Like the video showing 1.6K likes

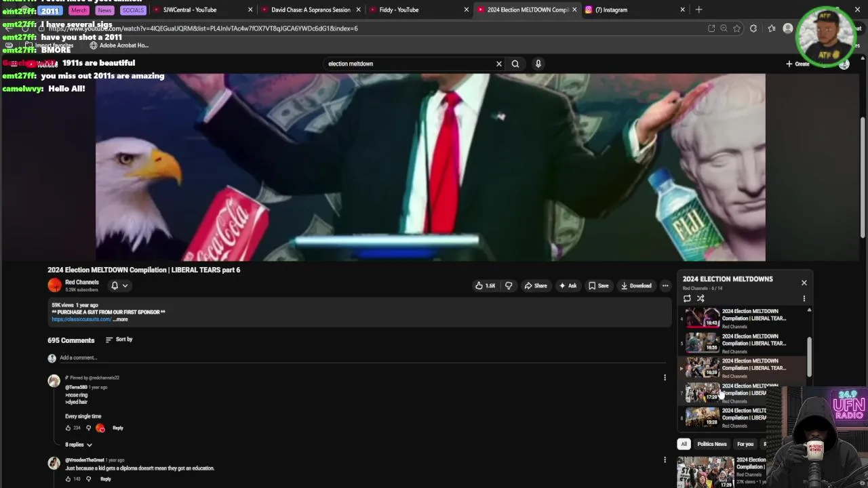click(485, 285)
